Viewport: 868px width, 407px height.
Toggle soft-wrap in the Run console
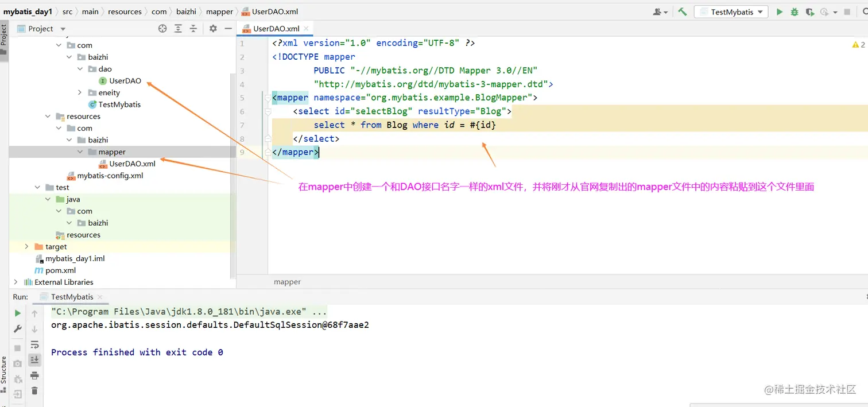point(34,344)
